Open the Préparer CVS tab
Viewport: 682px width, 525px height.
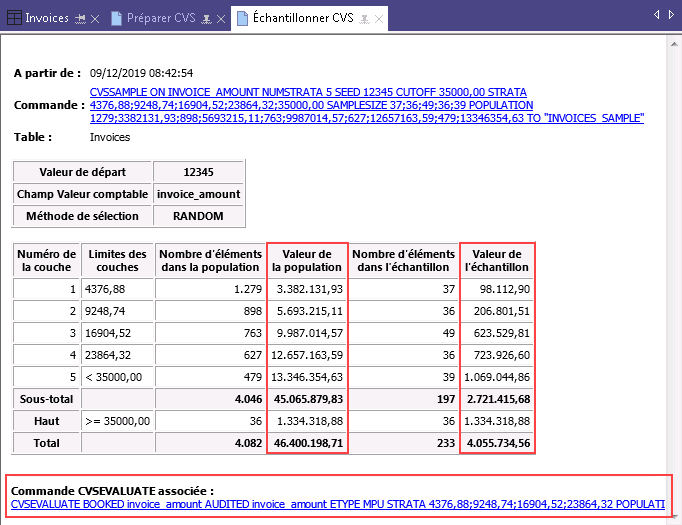pyautogui.click(x=161, y=18)
